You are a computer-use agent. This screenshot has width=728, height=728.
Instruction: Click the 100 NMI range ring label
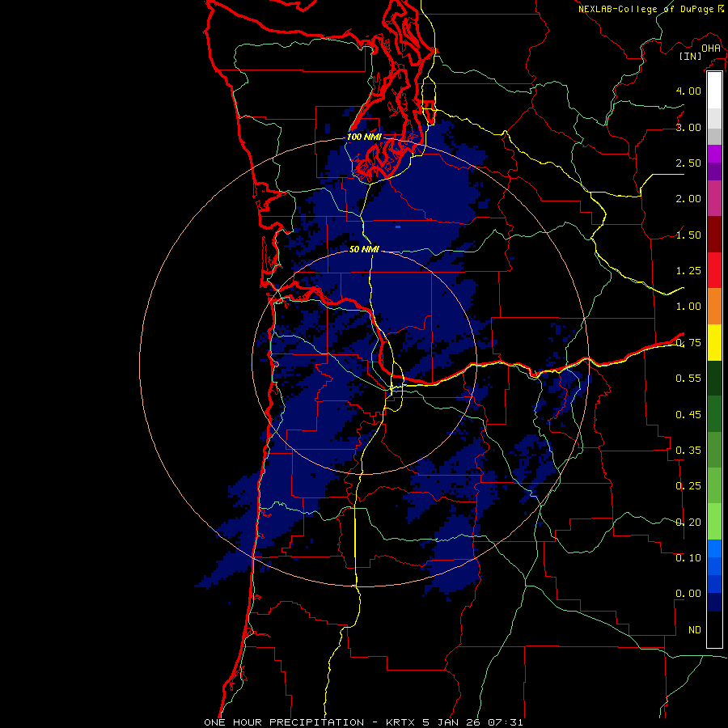coord(364,137)
